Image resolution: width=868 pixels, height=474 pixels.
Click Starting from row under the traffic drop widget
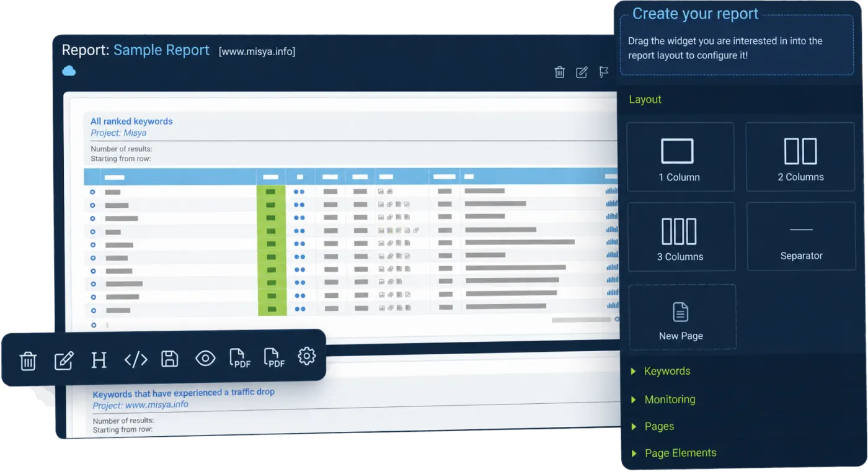click(123, 429)
